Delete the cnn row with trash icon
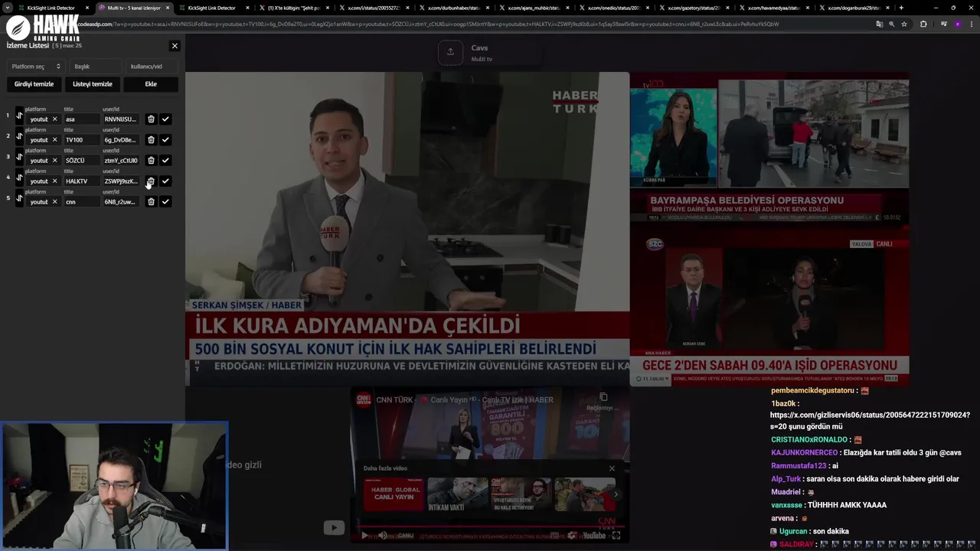The width and height of the screenshot is (980, 551). coord(151,201)
